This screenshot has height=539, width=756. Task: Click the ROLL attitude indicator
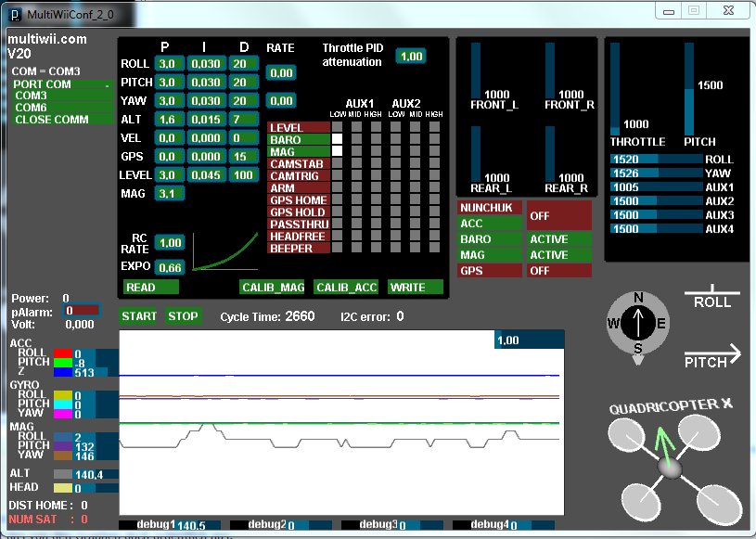pos(712,297)
